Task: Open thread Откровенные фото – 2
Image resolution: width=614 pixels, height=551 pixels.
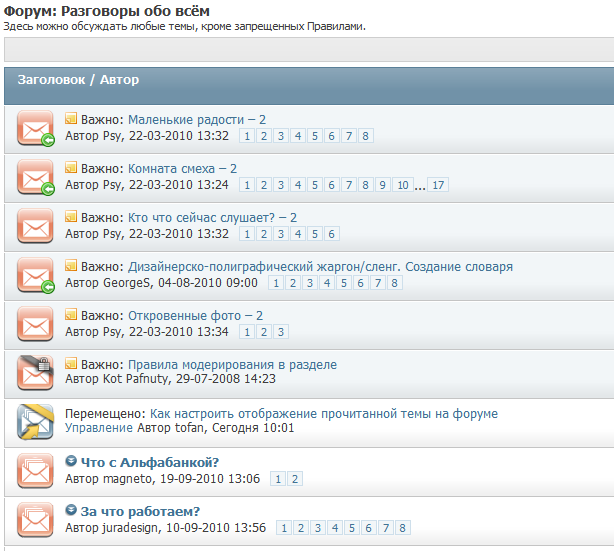Action: click(x=195, y=315)
